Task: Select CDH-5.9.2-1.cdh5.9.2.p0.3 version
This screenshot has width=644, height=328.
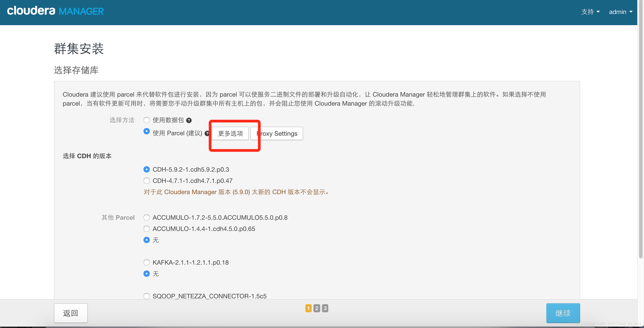Action: [x=147, y=169]
